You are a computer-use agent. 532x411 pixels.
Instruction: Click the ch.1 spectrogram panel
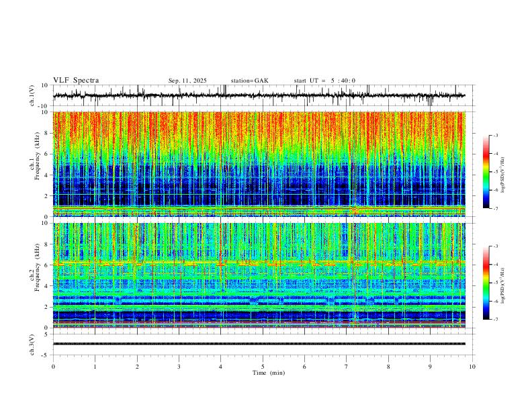coord(259,164)
